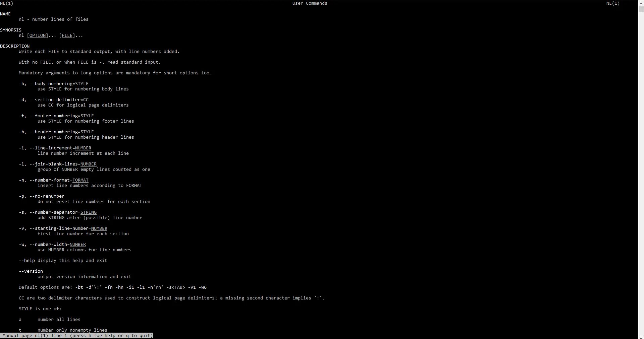This screenshot has width=644, height=339.
Task: Click the '-b, --body-numbering' option text
Action: click(x=46, y=83)
